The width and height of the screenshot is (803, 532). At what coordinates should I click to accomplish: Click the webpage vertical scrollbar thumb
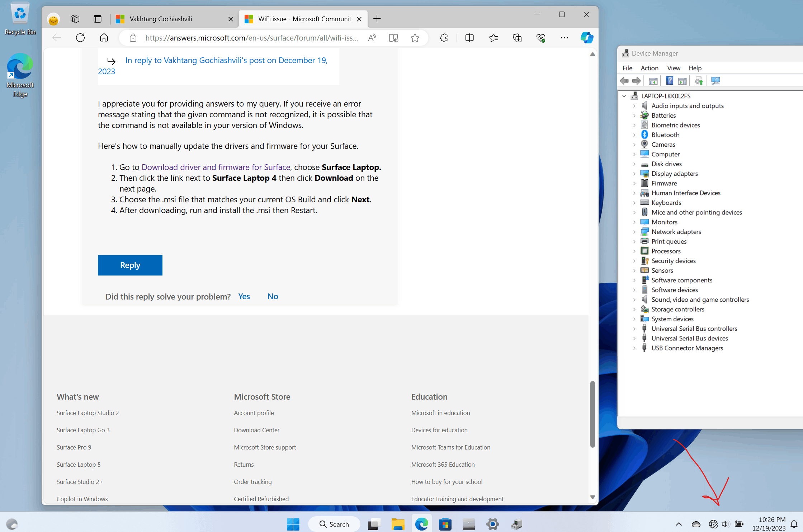592,414
